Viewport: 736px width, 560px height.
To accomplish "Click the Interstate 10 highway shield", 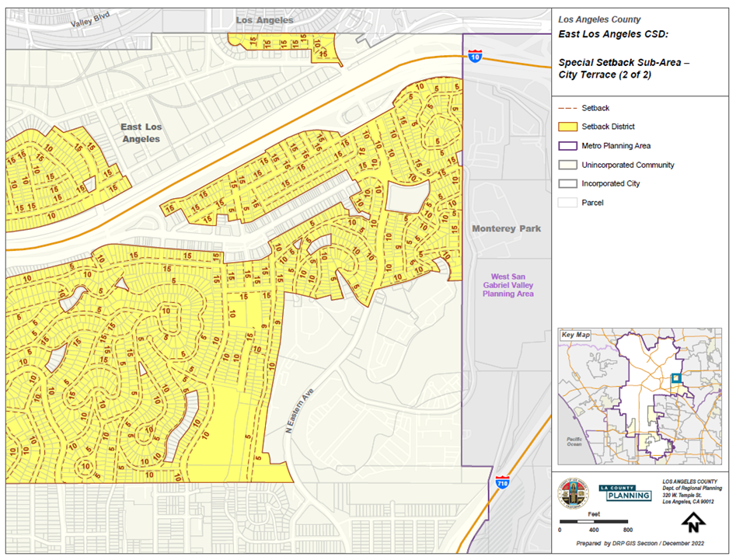I will (x=474, y=56).
